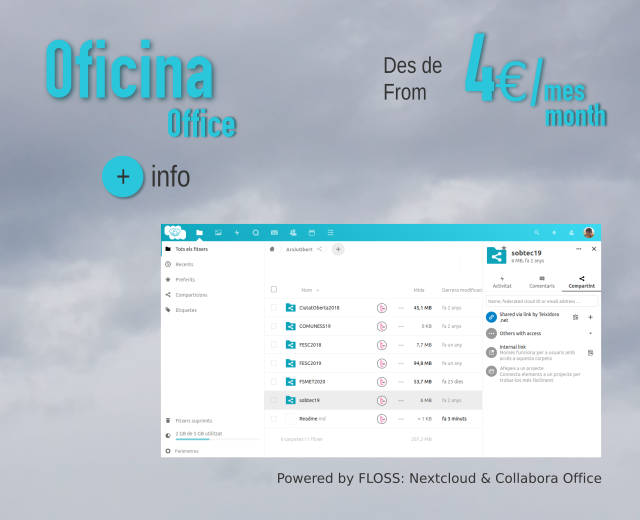640x520 pixels.
Task: Sort by the Mida column header
Action: (419, 290)
